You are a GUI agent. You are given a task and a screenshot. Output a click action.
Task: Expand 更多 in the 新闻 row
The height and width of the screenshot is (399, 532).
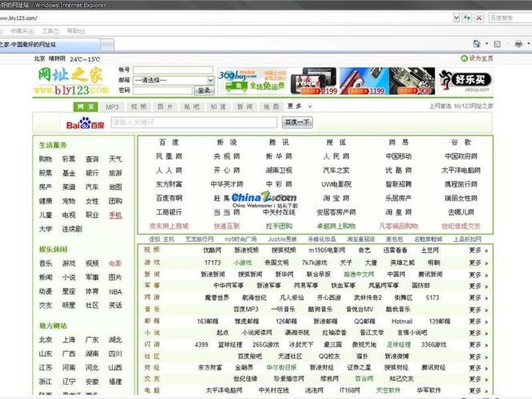click(x=478, y=275)
